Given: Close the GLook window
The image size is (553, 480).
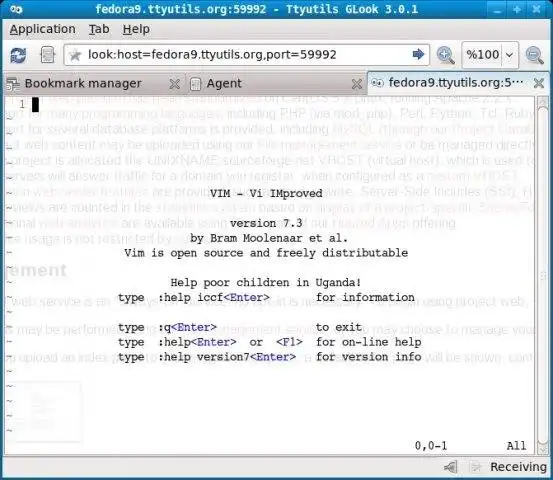Looking at the screenshot, I should (x=536, y=9).
